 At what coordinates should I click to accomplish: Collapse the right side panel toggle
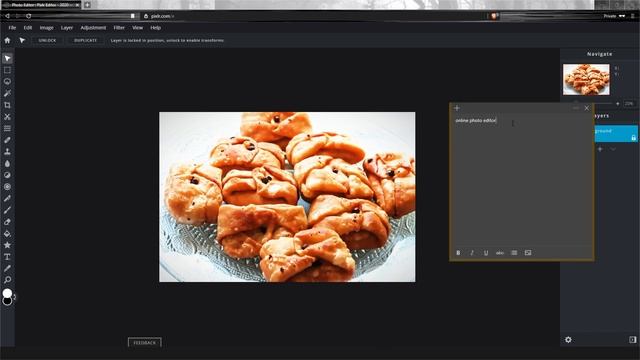click(x=632, y=340)
